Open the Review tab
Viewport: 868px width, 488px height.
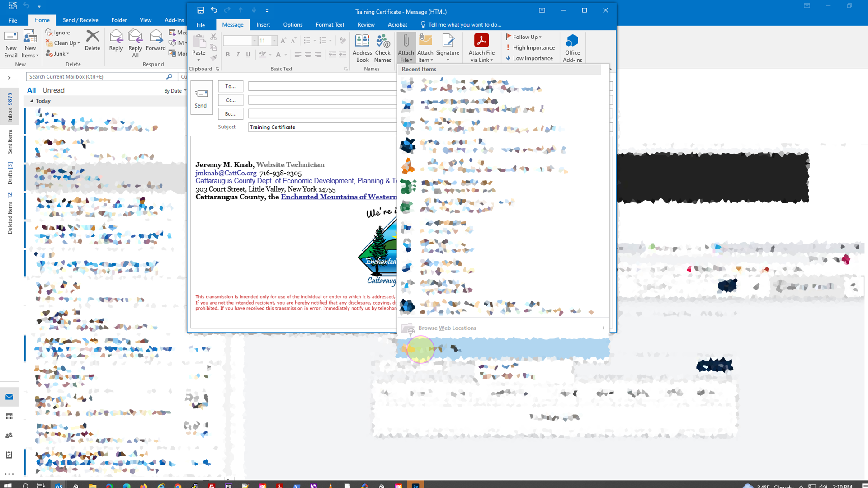click(366, 25)
